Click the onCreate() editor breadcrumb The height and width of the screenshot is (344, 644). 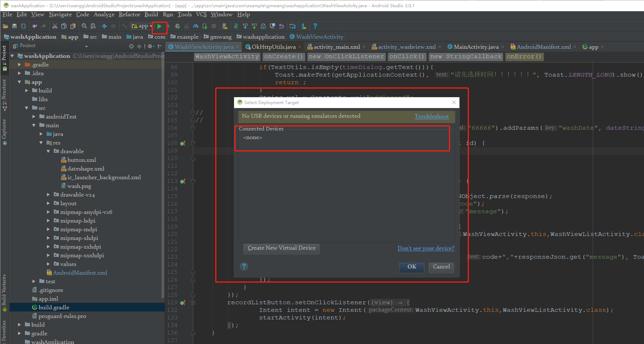(x=284, y=56)
